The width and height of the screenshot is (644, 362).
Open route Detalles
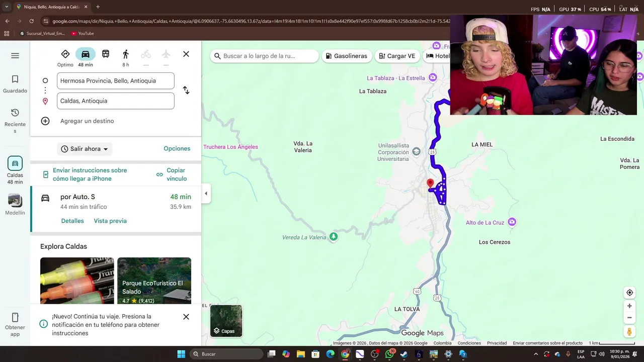(x=72, y=221)
